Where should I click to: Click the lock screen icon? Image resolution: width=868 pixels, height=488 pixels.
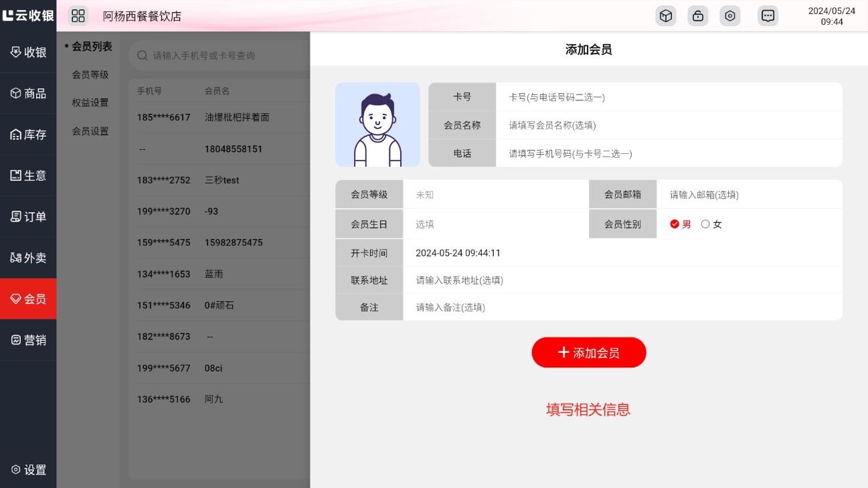(697, 16)
